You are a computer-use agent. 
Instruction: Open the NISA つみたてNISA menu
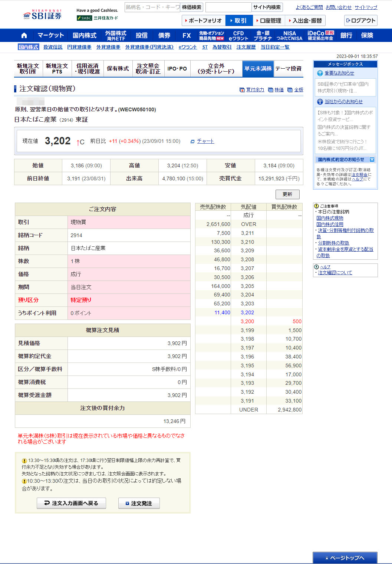tap(289, 36)
